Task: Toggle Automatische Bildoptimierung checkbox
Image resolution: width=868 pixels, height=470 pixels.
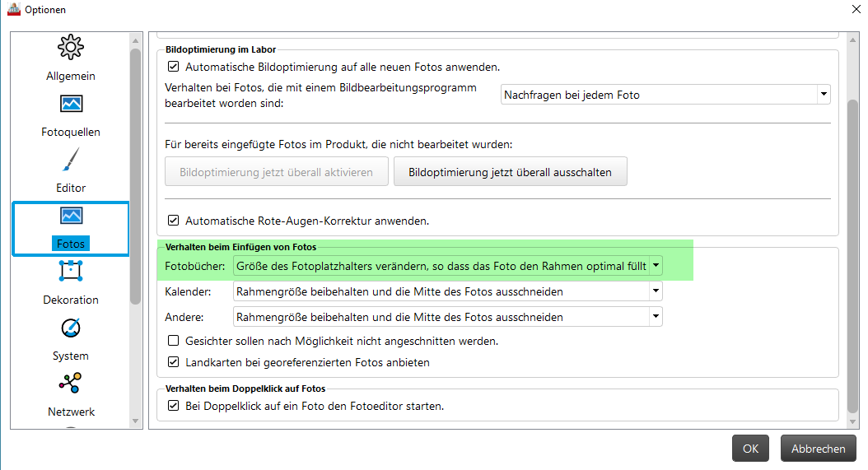Action: click(x=174, y=67)
